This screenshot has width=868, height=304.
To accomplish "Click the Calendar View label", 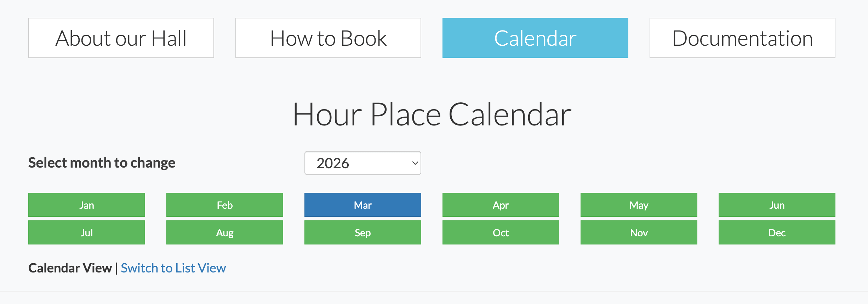I will point(70,268).
